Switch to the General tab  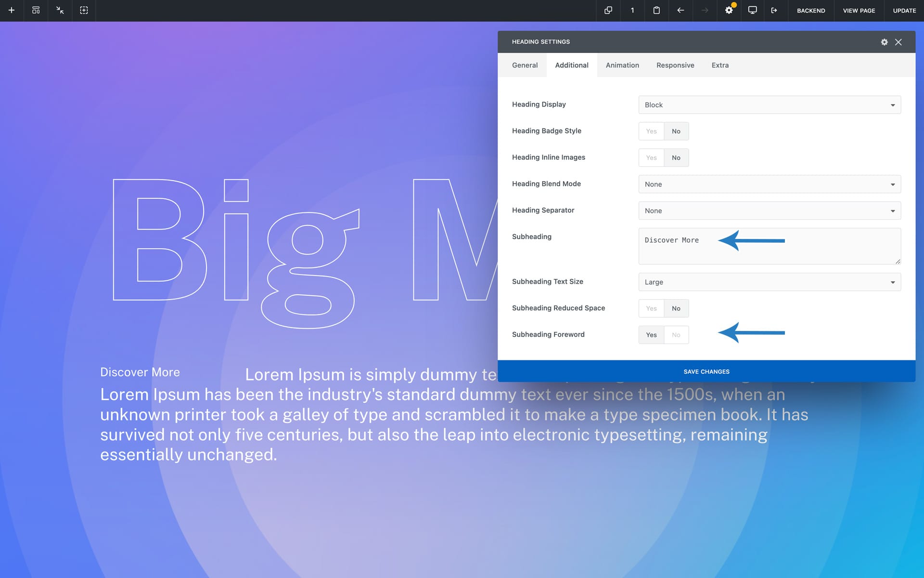point(525,65)
